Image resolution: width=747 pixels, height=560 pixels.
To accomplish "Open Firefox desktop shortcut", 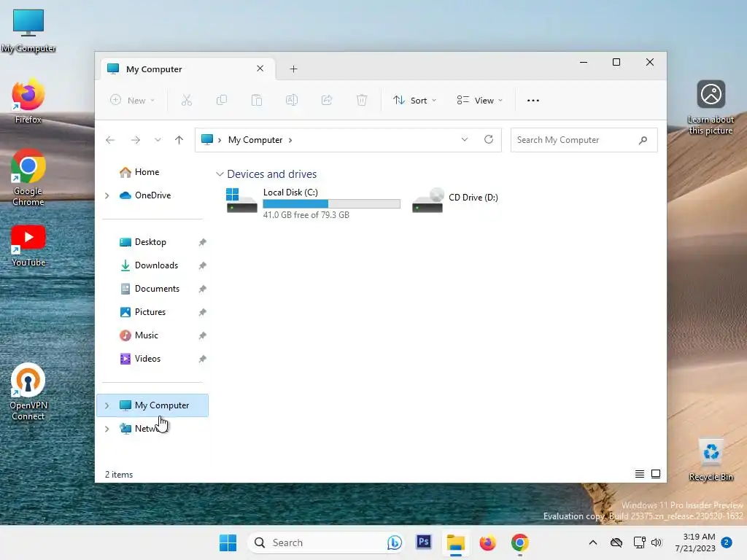I will tap(28, 101).
